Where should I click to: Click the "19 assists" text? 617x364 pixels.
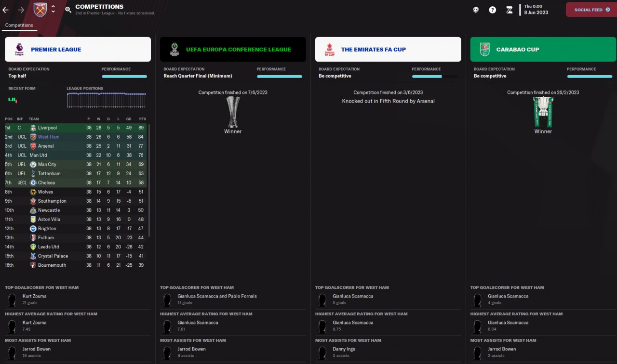pos(31,356)
